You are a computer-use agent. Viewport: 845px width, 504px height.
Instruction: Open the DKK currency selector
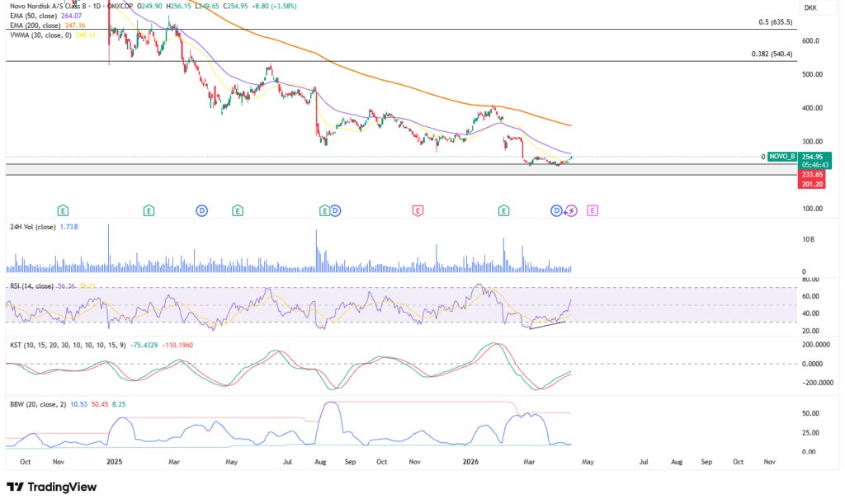(x=812, y=7)
